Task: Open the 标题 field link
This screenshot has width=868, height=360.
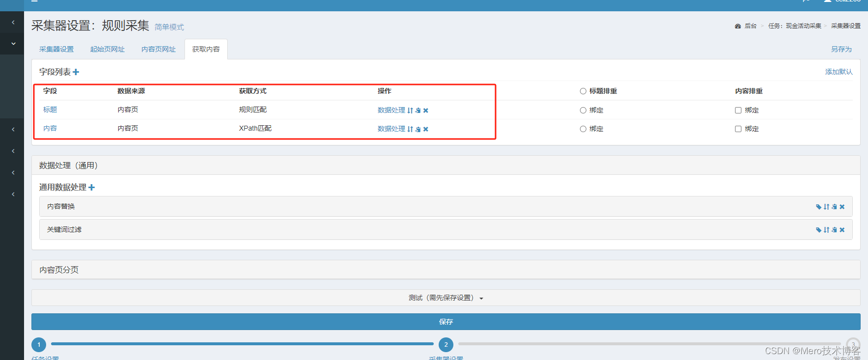Action: click(x=50, y=110)
